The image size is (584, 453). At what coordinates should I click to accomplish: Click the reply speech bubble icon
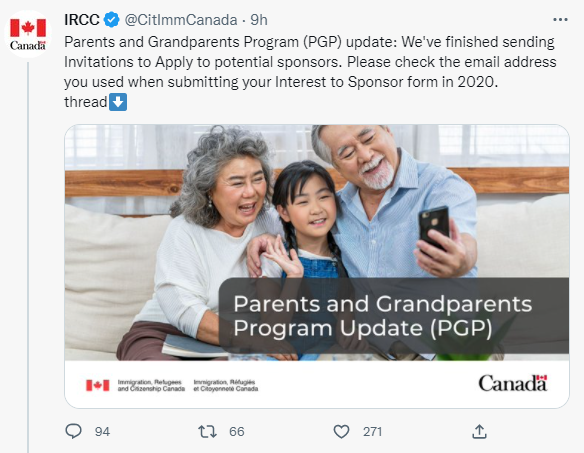click(73, 431)
